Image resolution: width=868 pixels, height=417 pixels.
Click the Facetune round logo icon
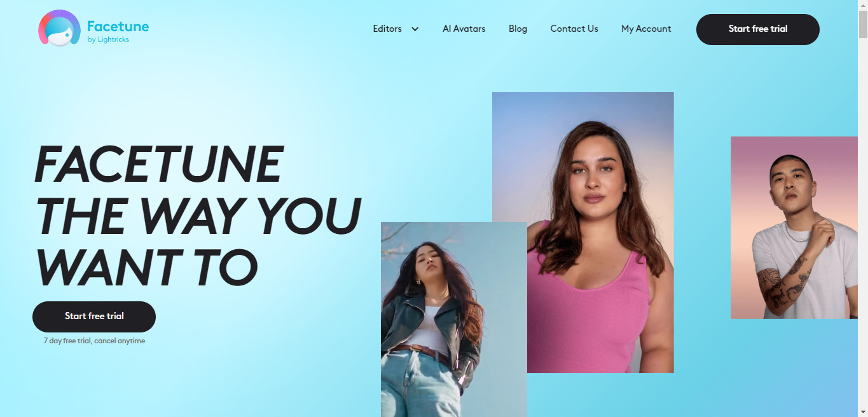pos(59,28)
